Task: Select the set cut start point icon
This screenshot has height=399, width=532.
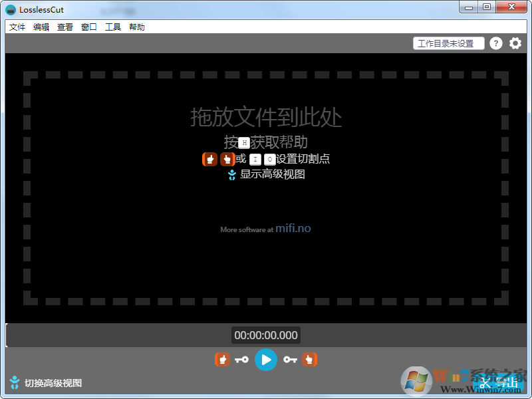Action: (222, 359)
